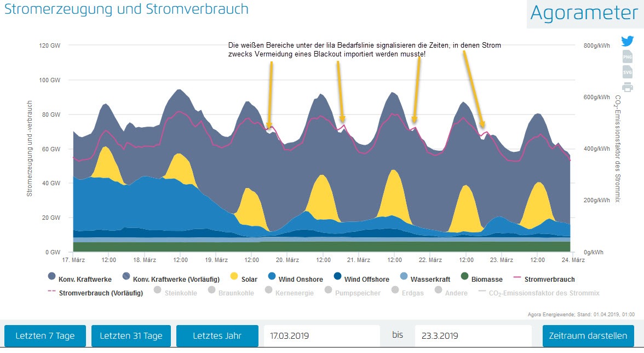The image size is (644, 353).
Task: Open the Agorameter logo link
Action: [x=585, y=13]
